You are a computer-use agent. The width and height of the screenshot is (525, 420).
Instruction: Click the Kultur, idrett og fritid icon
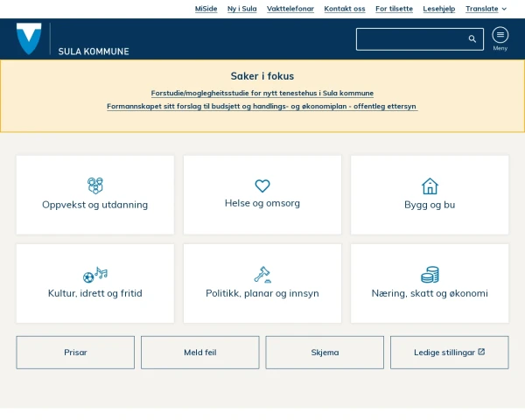(x=94, y=275)
